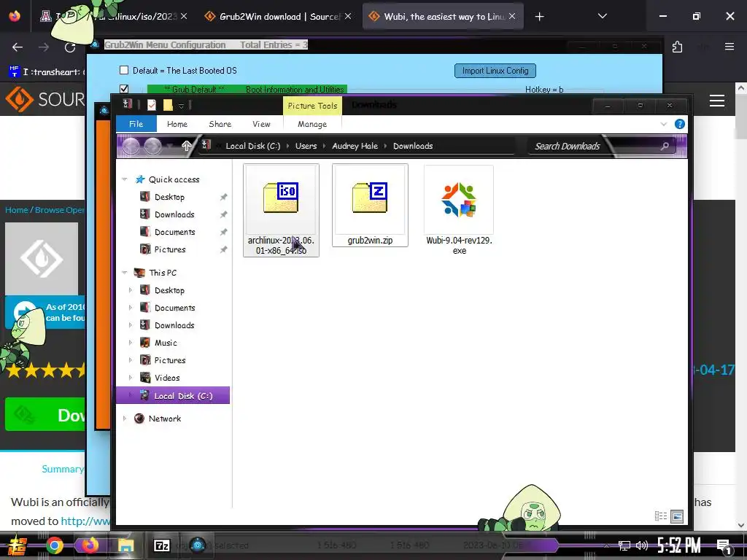The height and width of the screenshot is (560, 747).
Task: Open Chrome from the taskbar
Action: coord(54,545)
